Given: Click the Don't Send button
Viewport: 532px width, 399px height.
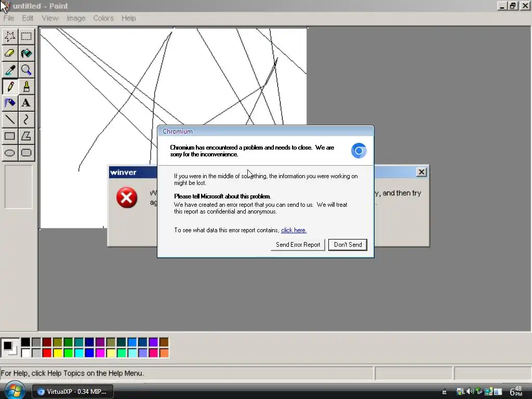Looking at the screenshot, I should (x=348, y=245).
